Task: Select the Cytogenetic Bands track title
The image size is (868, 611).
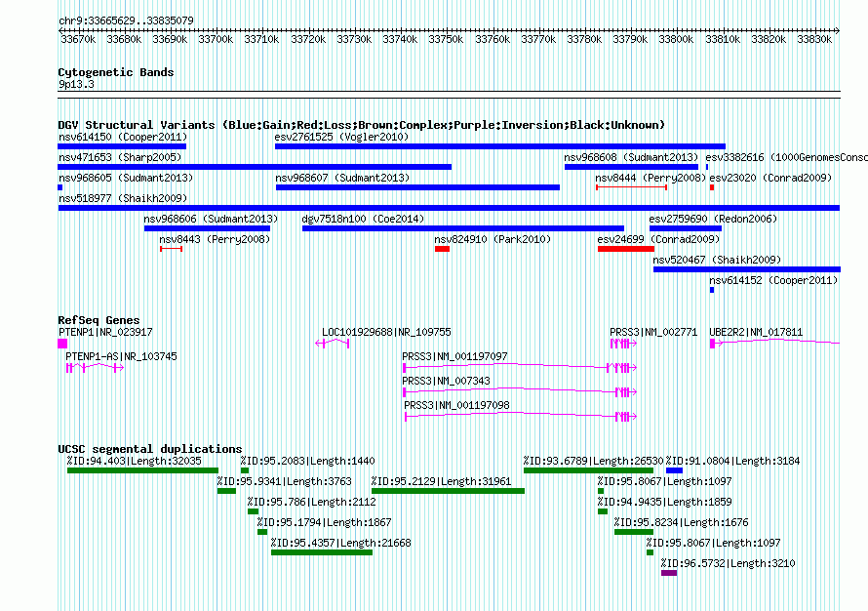Action: 116,72
